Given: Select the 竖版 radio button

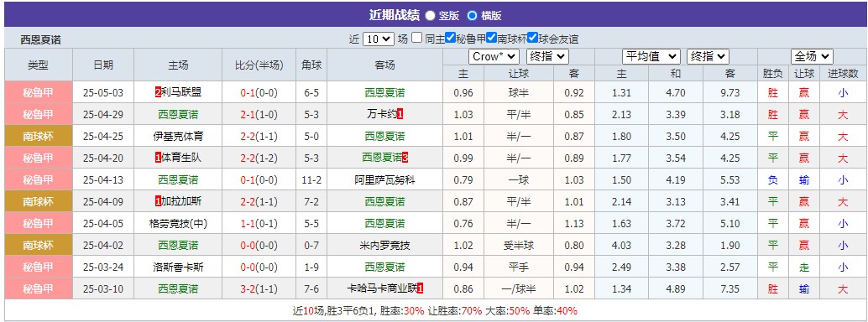Looking at the screenshot, I should tap(430, 15).
